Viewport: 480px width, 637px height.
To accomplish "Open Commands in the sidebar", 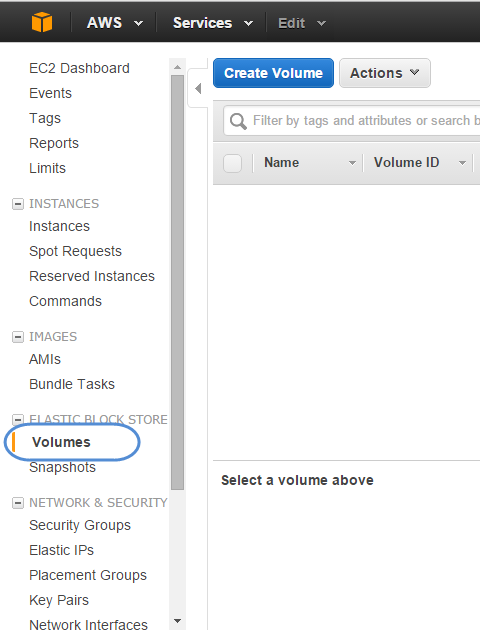I will (65, 301).
